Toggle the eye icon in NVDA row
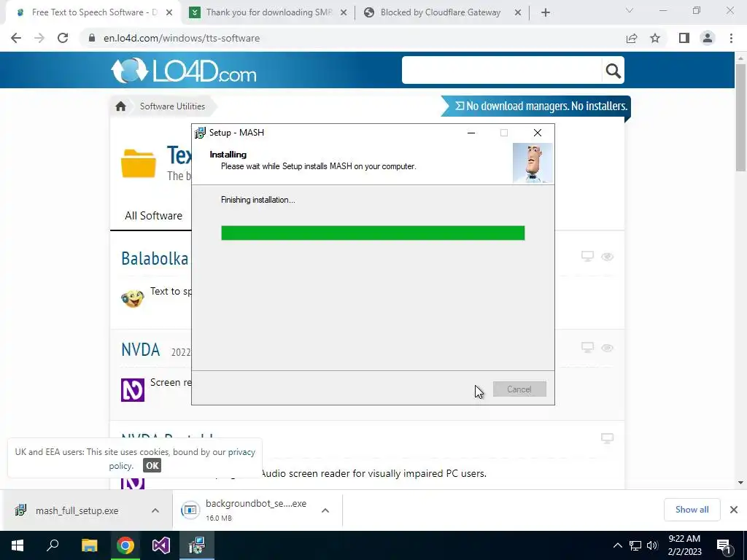This screenshot has width=747, height=560. coord(607,348)
